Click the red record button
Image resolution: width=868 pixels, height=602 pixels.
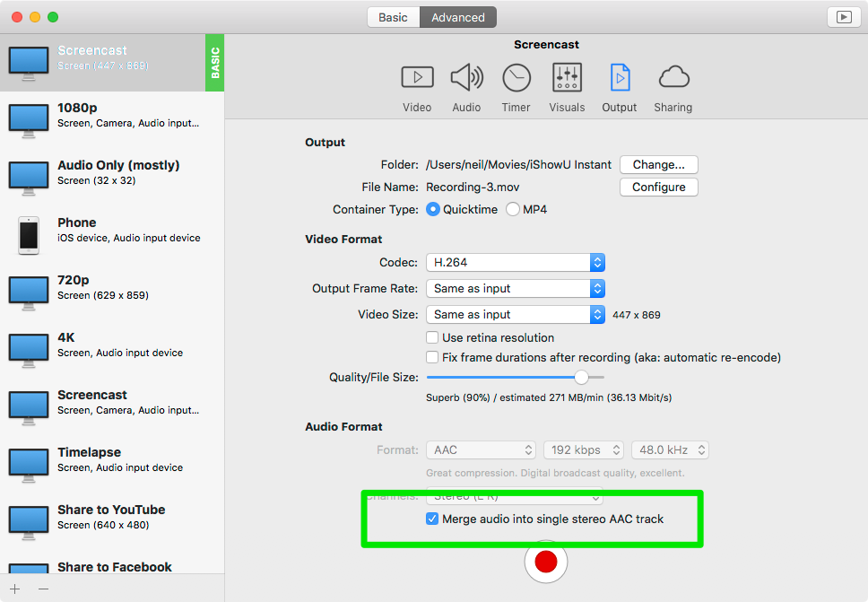coord(546,562)
